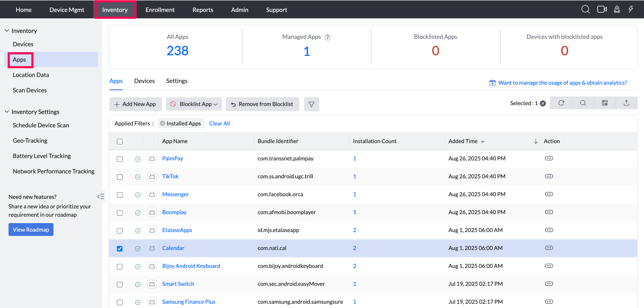
Task: Collapse the sidebar with the arrow icon
Action: (101, 197)
